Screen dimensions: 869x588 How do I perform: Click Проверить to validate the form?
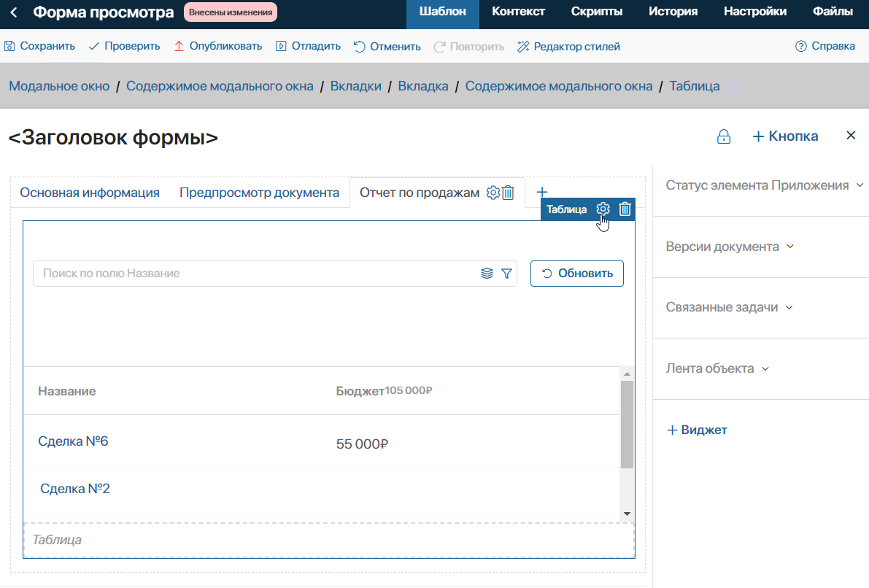[124, 46]
